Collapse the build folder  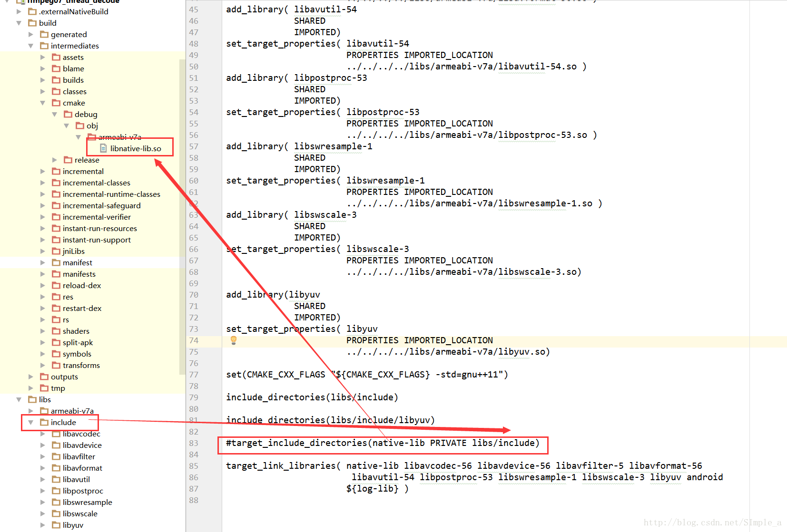coord(19,23)
